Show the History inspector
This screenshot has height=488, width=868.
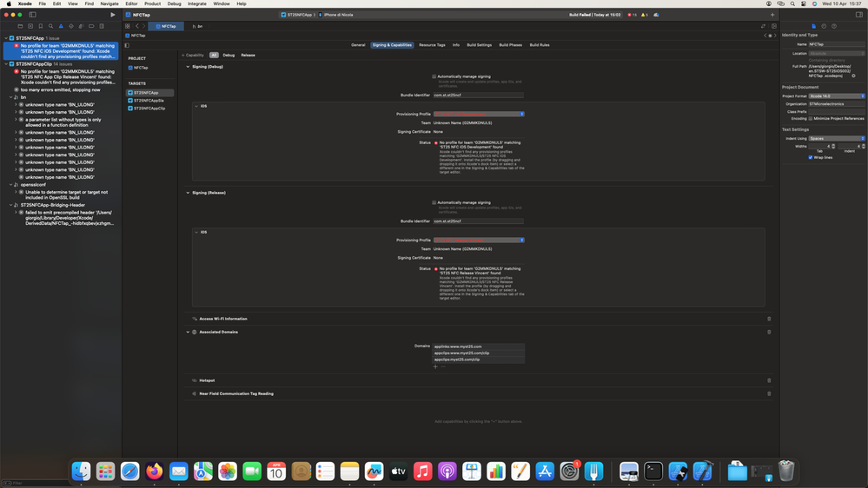(x=824, y=26)
